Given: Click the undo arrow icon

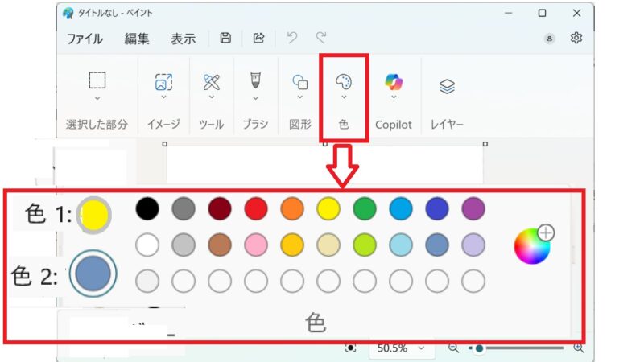Looking at the screenshot, I should tap(292, 38).
